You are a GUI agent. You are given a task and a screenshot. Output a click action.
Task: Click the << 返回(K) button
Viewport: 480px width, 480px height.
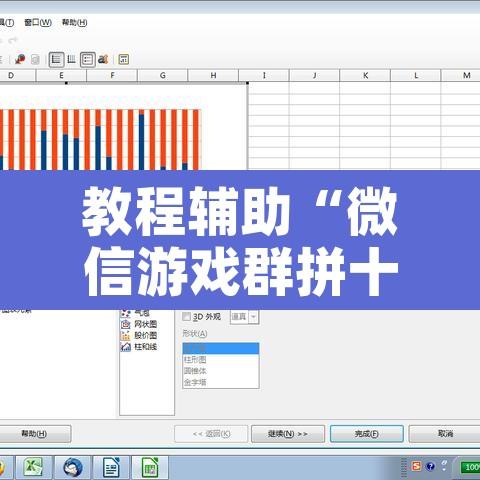point(211,434)
